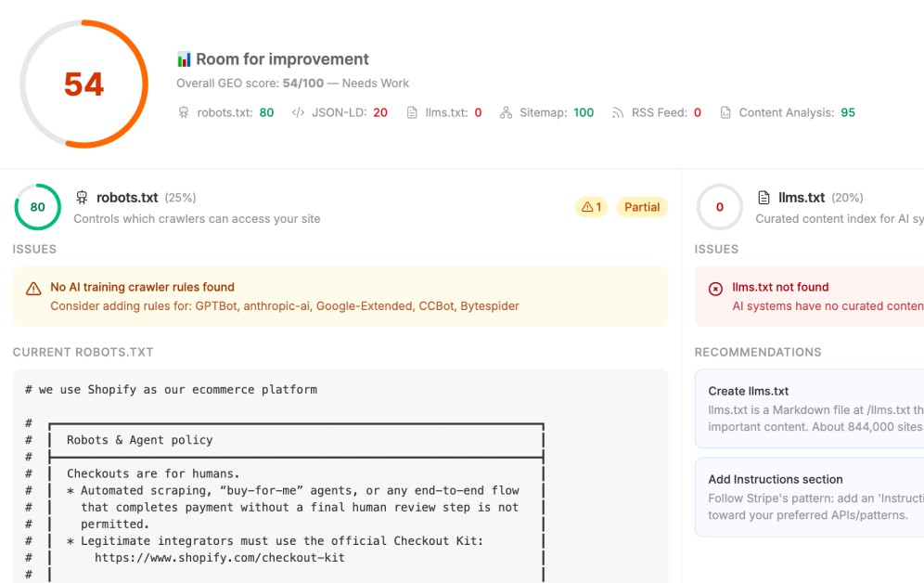Click the Partial status badge
Image resolution: width=924 pixels, height=583 pixels.
[x=642, y=207]
